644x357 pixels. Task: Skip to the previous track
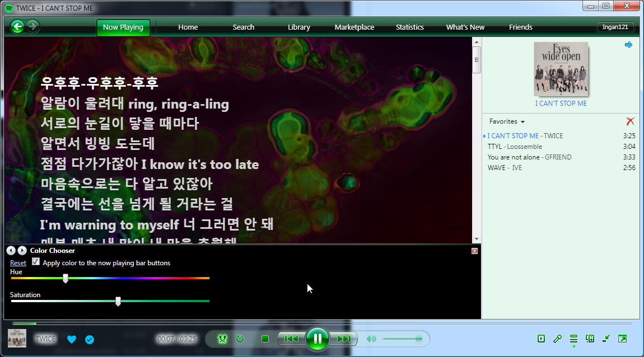292,339
